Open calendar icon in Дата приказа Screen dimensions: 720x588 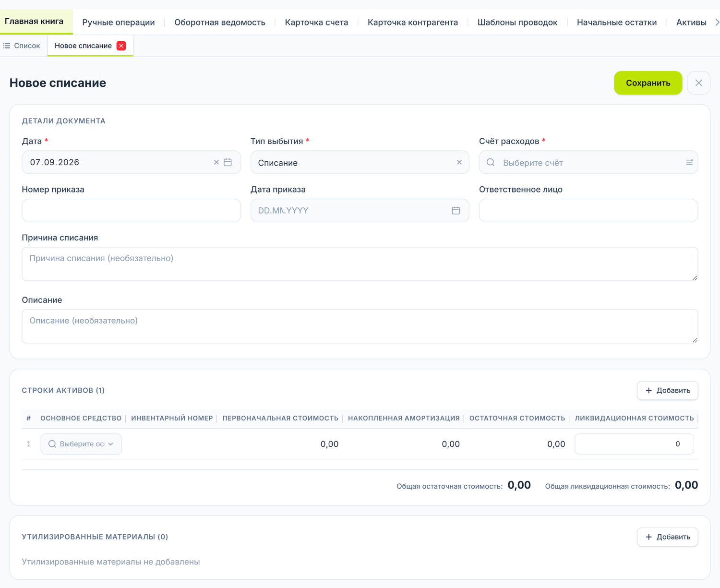(456, 210)
